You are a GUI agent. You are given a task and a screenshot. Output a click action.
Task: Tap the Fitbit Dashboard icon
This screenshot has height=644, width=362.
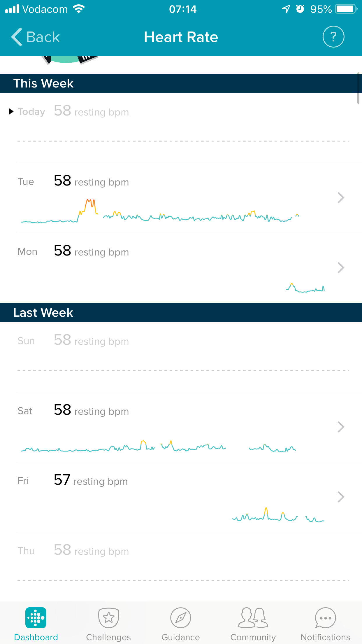(x=36, y=617)
